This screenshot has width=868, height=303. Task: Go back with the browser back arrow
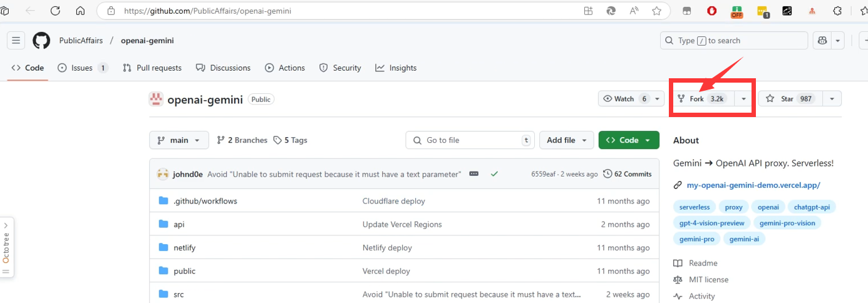click(x=30, y=11)
